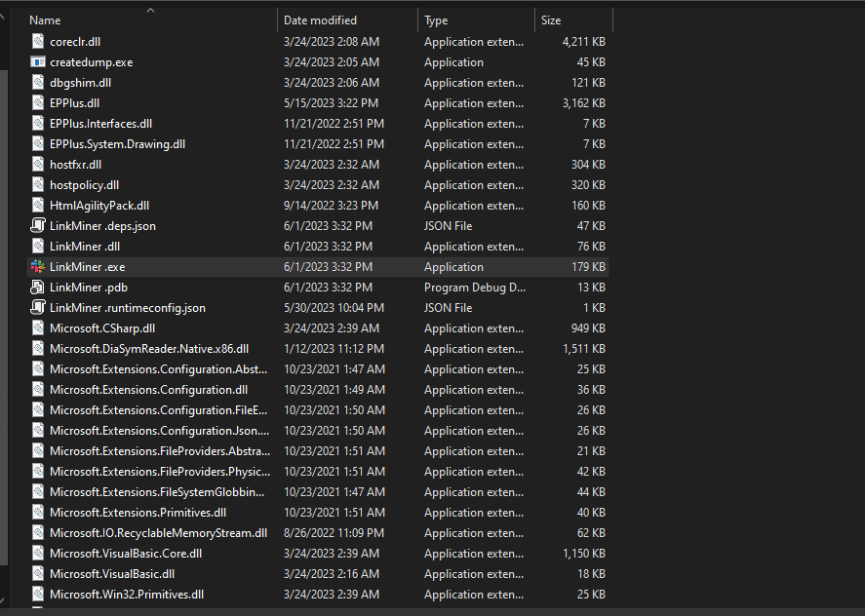Sort files by the Name column header
Image resolution: width=865 pixels, height=616 pixels.
point(45,20)
